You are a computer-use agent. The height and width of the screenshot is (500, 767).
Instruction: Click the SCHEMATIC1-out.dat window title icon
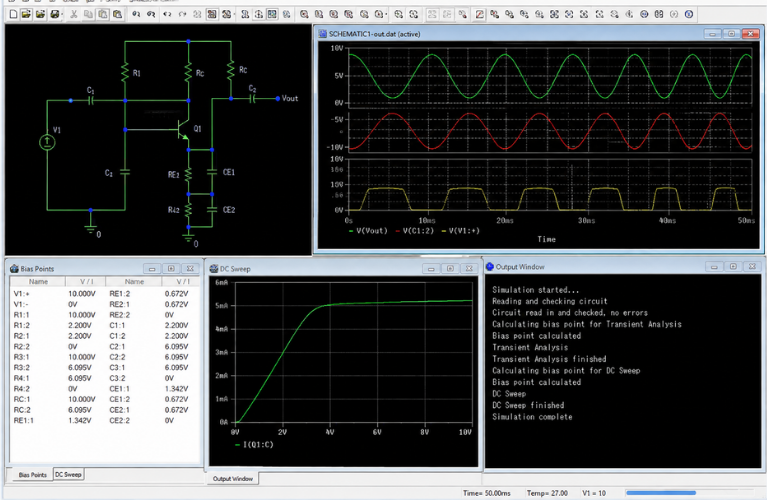tap(322, 34)
